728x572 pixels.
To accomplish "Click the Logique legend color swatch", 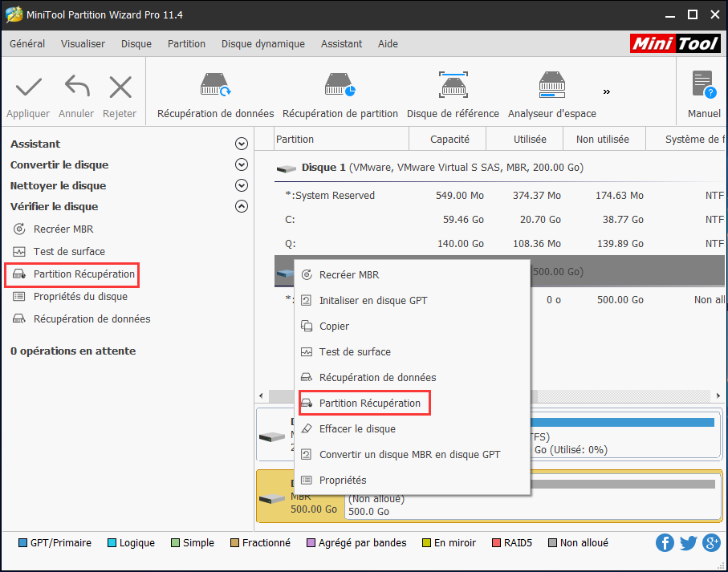I will tap(112, 543).
